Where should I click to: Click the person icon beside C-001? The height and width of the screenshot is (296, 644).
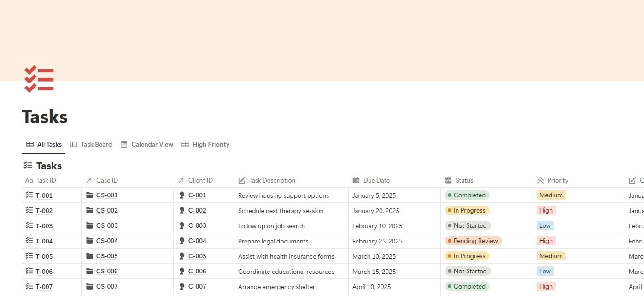pyautogui.click(x=182, y=195)
